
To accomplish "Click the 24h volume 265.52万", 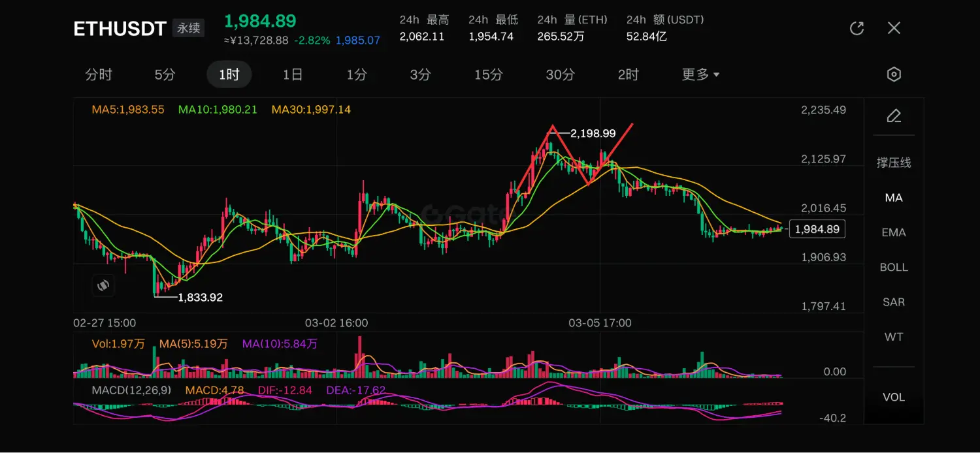I will (x=561, y=37).
